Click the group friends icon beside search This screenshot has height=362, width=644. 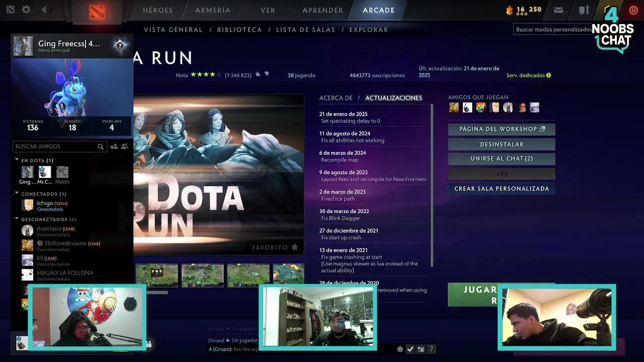coord(124,146)
